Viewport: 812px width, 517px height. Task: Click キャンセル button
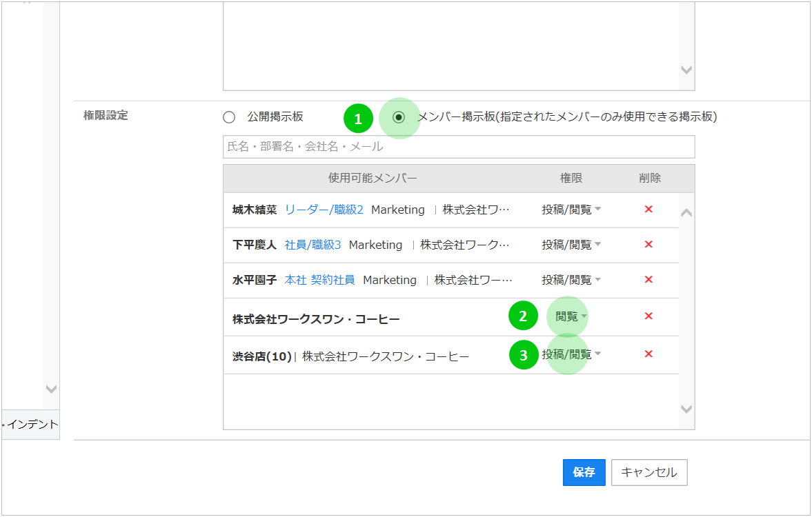coord(648,473)
